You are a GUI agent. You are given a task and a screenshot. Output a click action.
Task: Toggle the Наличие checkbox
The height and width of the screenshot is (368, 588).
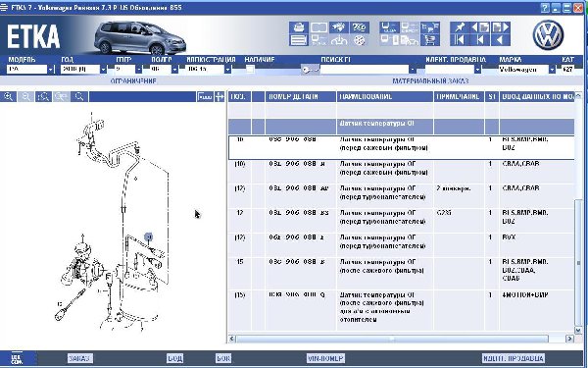coord(250,70)
